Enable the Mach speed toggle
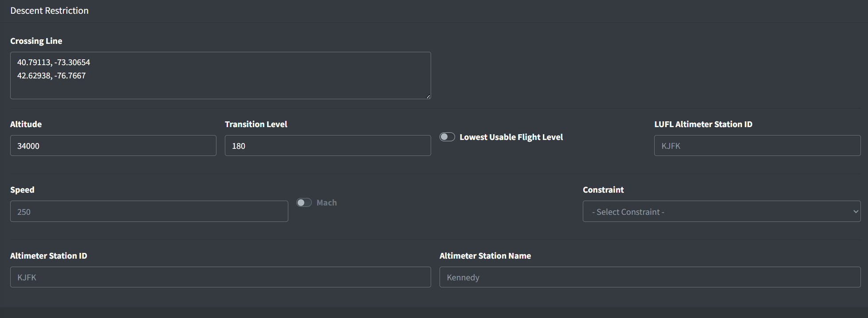This screenshot has height=318, width=868. [x=304, y=202]
